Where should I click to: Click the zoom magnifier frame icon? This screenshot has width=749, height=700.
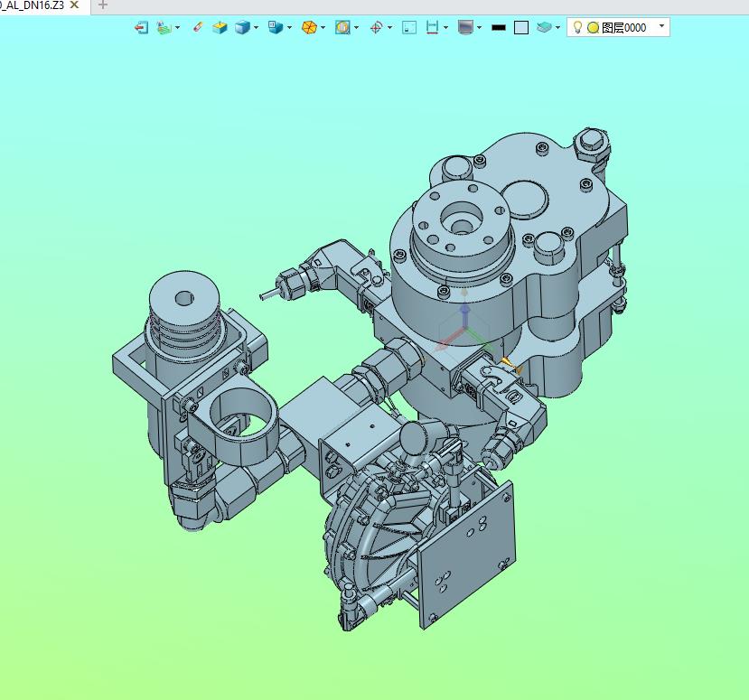click(342, 28)
